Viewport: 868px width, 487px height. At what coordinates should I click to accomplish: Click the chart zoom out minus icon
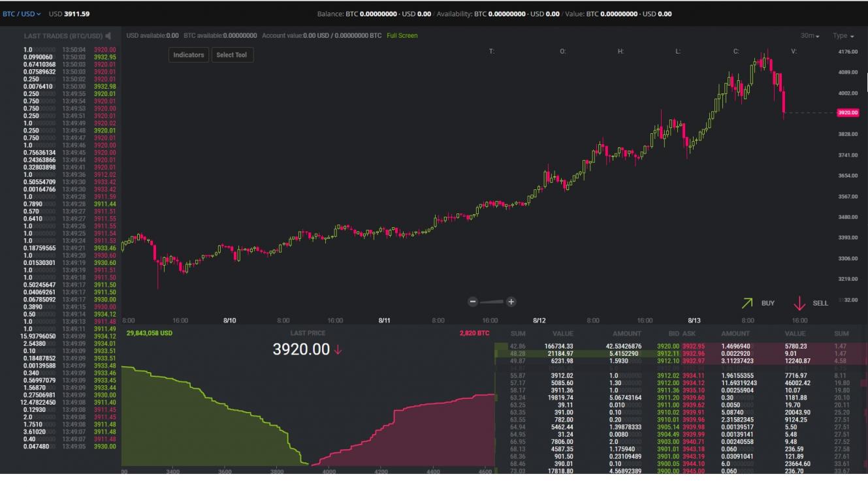pos(473,302)
